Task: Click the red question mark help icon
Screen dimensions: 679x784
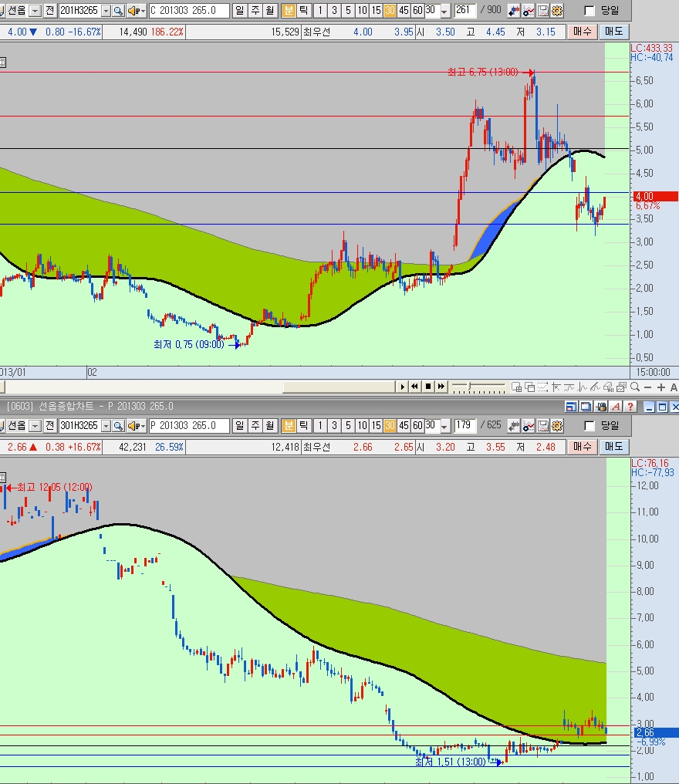Action: (x=632, y=407)
